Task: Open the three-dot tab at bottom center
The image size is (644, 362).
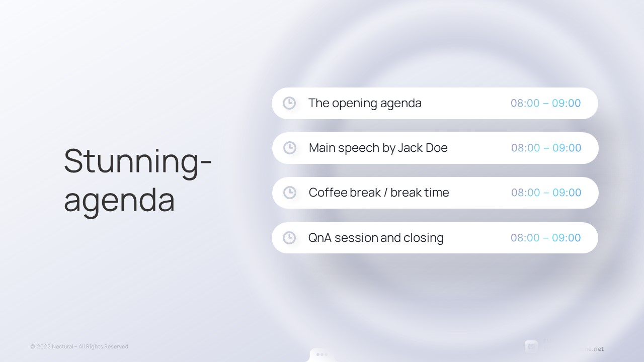Action: [x=322, y=354]
